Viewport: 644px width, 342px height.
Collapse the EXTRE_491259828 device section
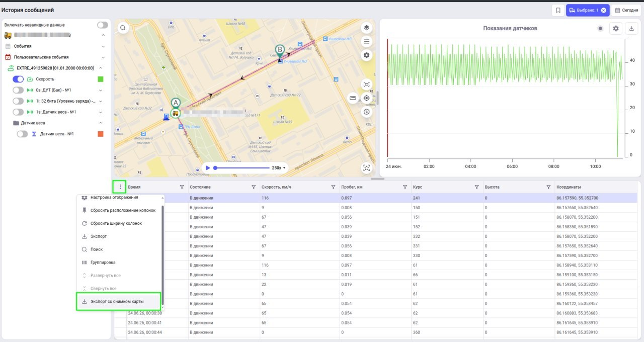[100, 68]
